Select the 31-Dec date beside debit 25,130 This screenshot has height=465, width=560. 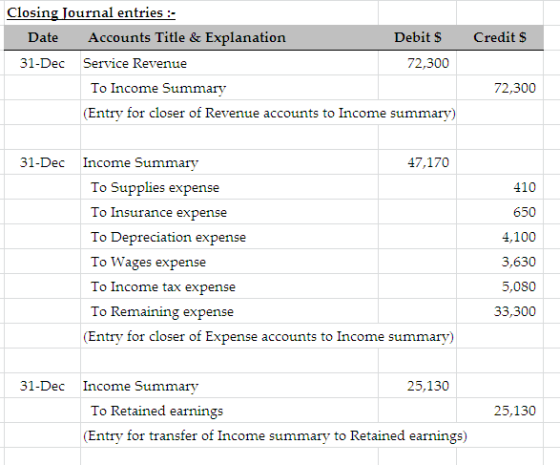[x=42, y=386]
